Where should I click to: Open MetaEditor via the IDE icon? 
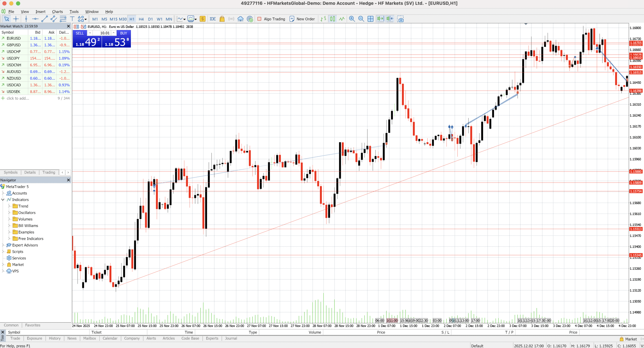point(213,19)
